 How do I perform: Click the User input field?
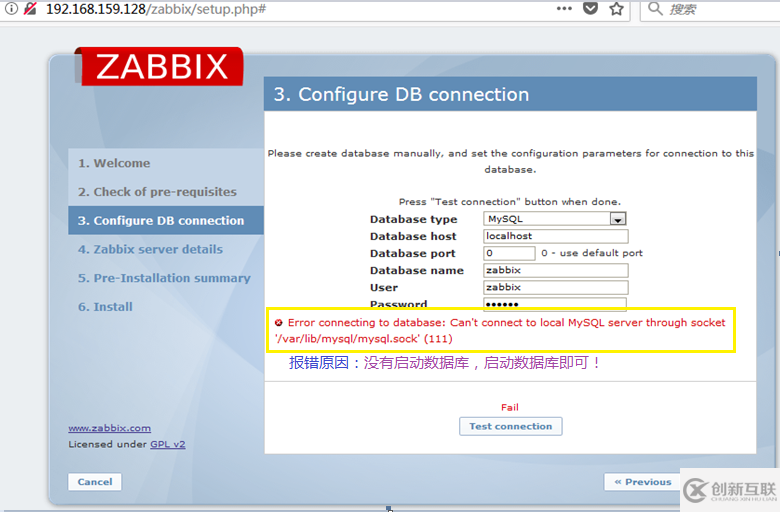click(556, 287)
